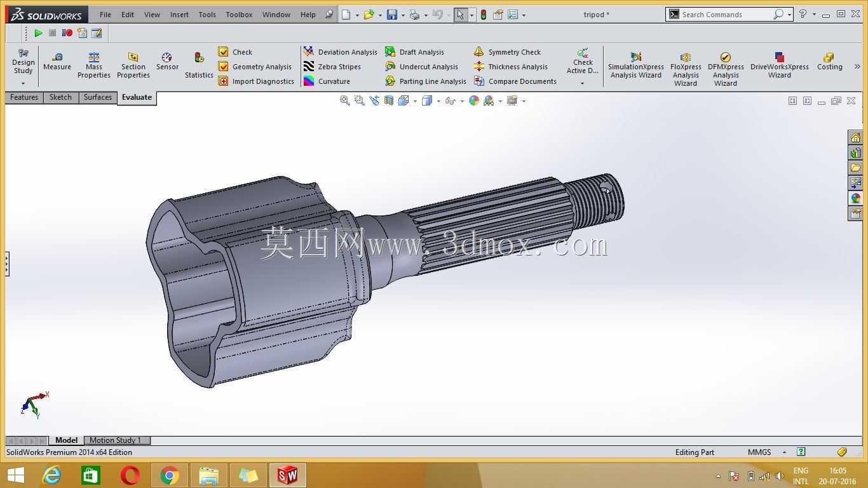868x488 pixels.
Task: Click Zoom to Fit icon
Action: point(345,100)
